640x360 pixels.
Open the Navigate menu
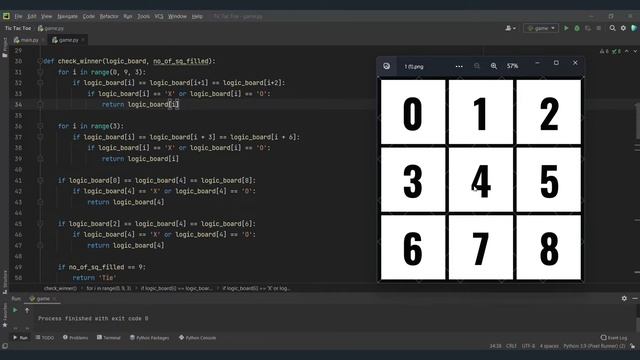click(67, 16)
